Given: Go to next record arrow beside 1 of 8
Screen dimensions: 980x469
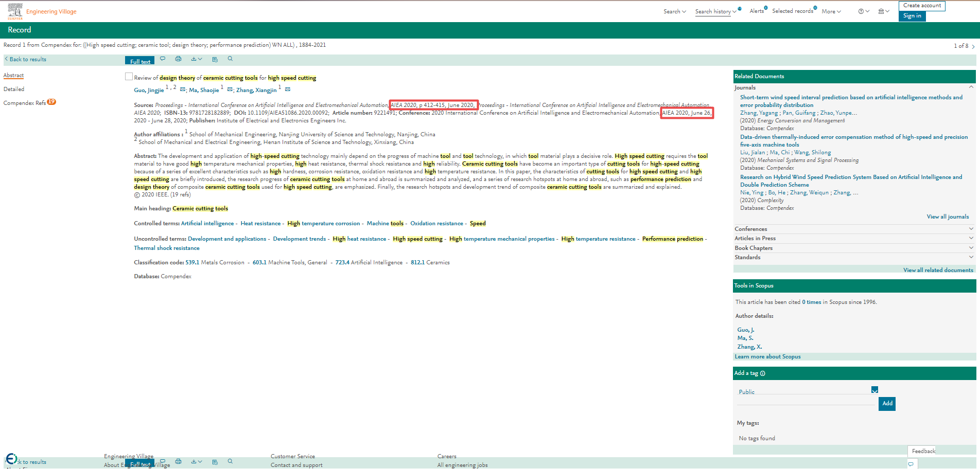Looking at the screenshot, I should 973,46.
